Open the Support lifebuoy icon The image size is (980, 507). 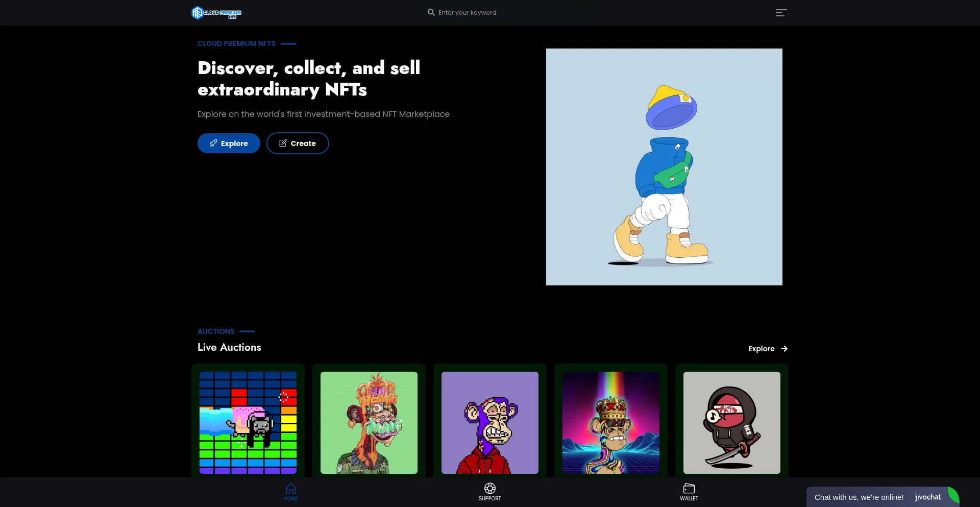[x=489, y=489]
